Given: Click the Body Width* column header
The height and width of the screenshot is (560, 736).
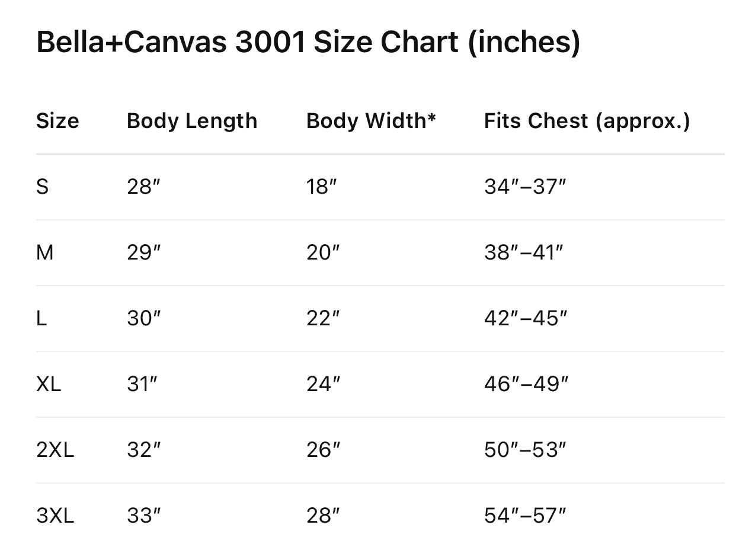Looking at the screenshot, I should (371, 121).
